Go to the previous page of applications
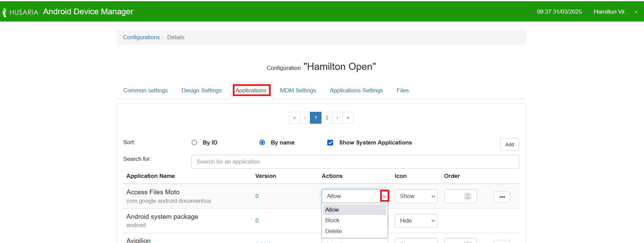This screenshot has width=644, height=243. [x=305, y=118]
